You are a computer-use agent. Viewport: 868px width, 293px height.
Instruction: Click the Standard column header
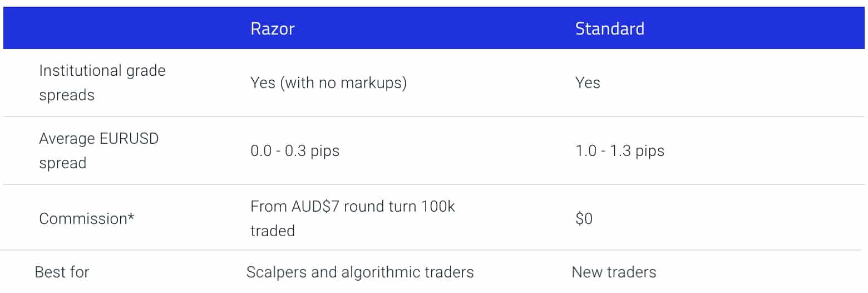(609, 28)
